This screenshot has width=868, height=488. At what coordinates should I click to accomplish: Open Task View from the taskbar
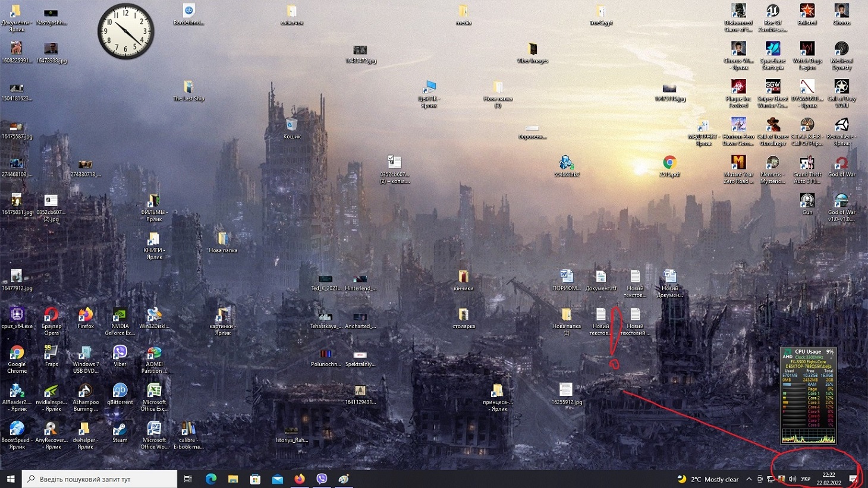click(x=188, y=479)
